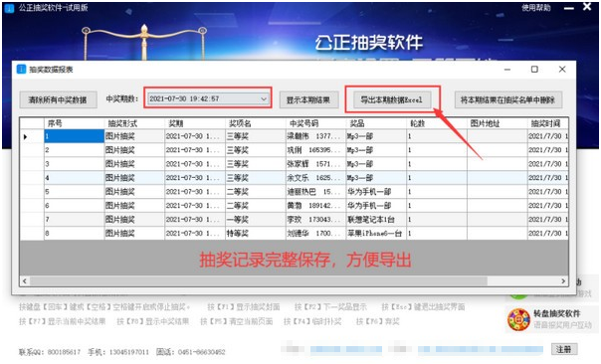Open the 中奖期数 date dropdown
The height and width of the screenshot is (364, 601).
(264, 98)
